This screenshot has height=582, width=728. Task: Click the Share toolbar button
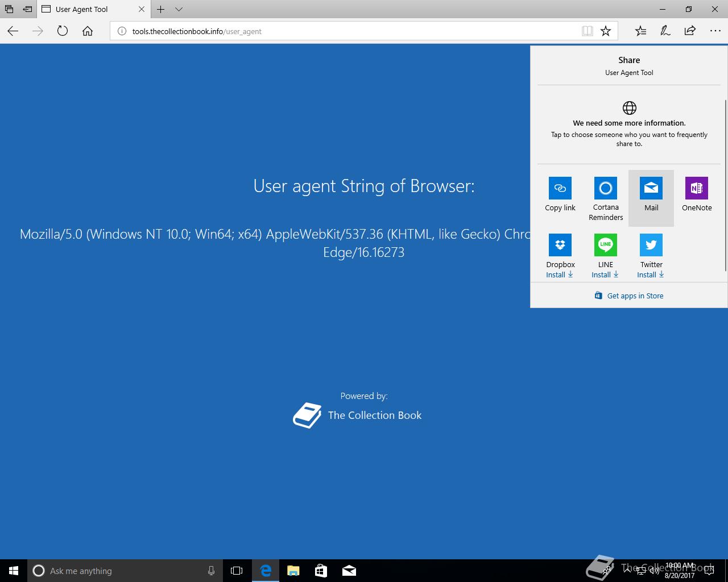click(690, 31)
